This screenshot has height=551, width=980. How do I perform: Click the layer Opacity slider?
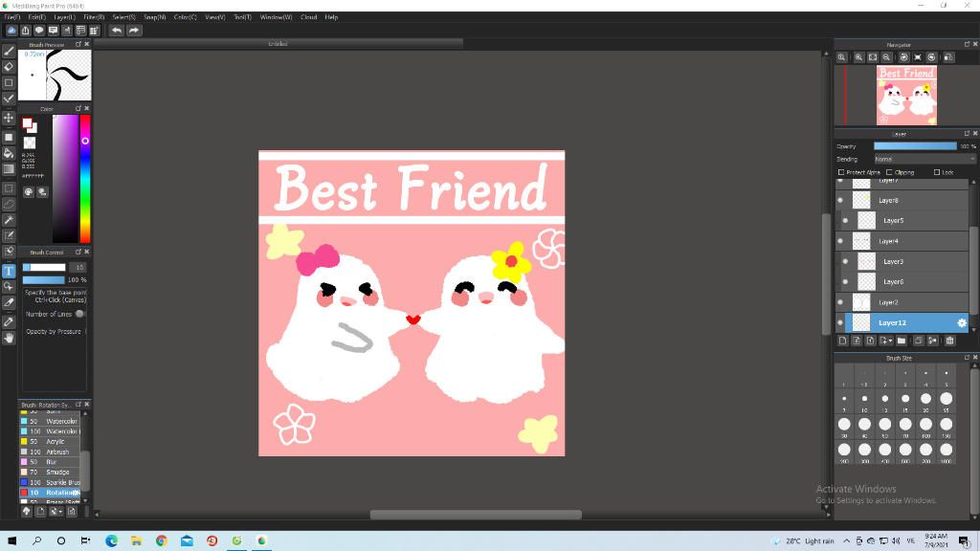point(915,146)
